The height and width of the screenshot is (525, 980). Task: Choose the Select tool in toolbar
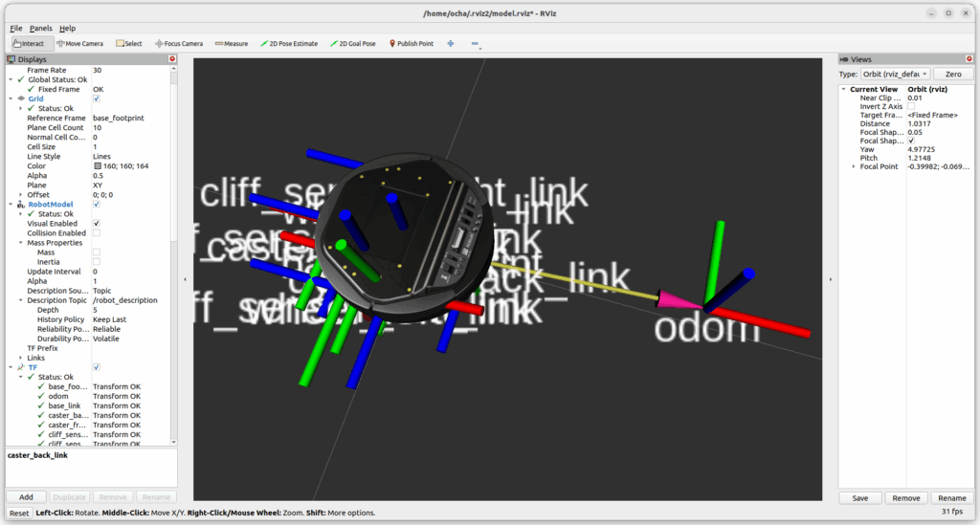click(129, 43)
